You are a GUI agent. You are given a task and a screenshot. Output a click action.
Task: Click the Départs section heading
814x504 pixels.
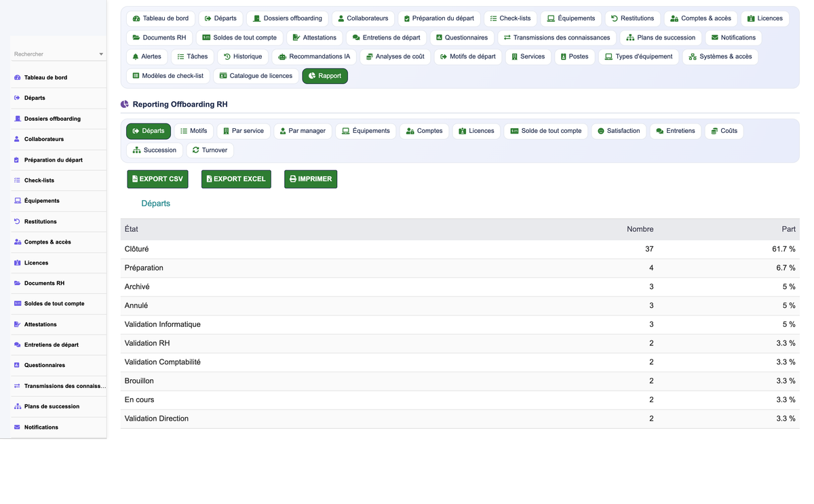[x=156, y=203]
